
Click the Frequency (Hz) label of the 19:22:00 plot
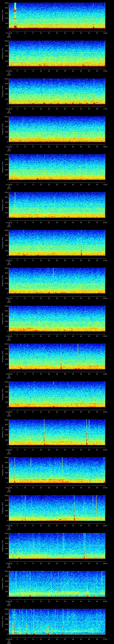pyautogui.click(x=3, y=318)
